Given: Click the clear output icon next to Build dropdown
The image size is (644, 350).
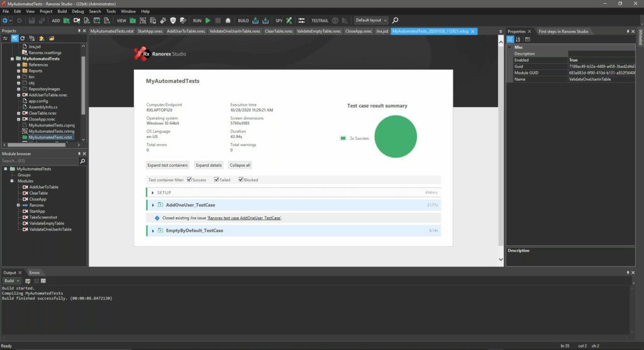Looking at the screenshot, I should tap(28, 281).
